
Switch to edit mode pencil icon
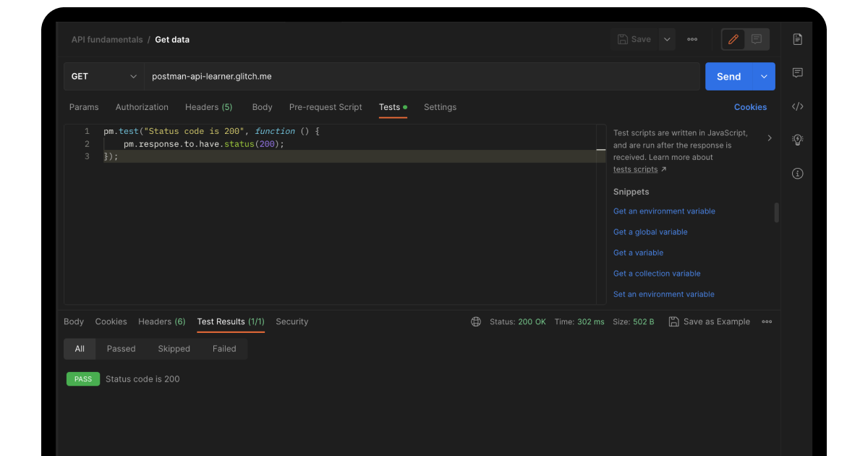(x=733, y=39)
